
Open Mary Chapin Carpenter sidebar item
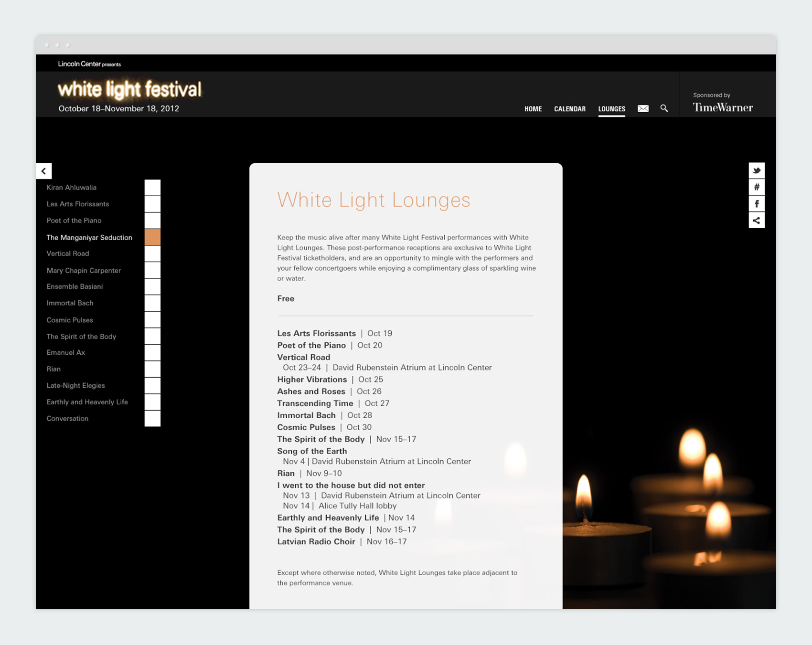tap(84, 270)
